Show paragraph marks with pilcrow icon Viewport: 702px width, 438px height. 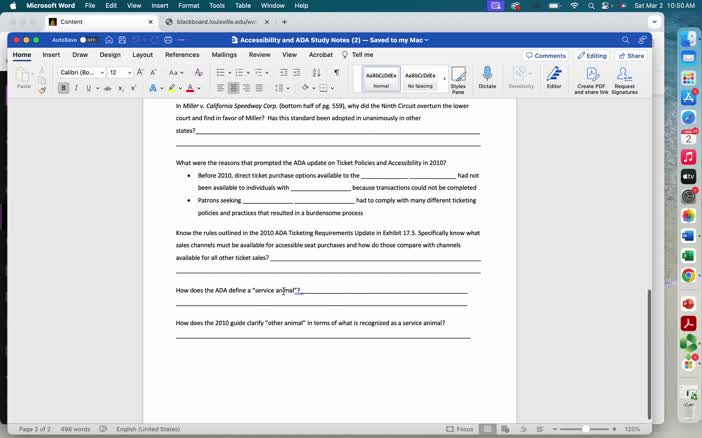point(336,72)
